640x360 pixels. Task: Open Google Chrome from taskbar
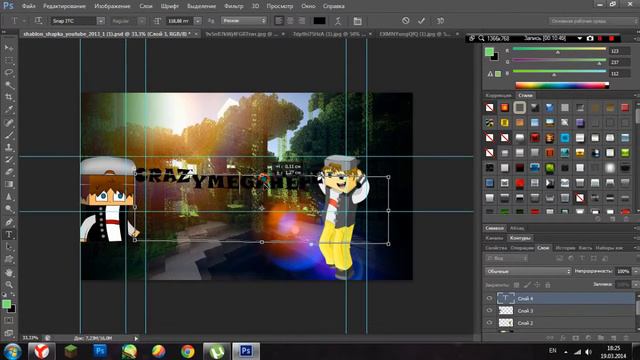click(x=188, y=351)
